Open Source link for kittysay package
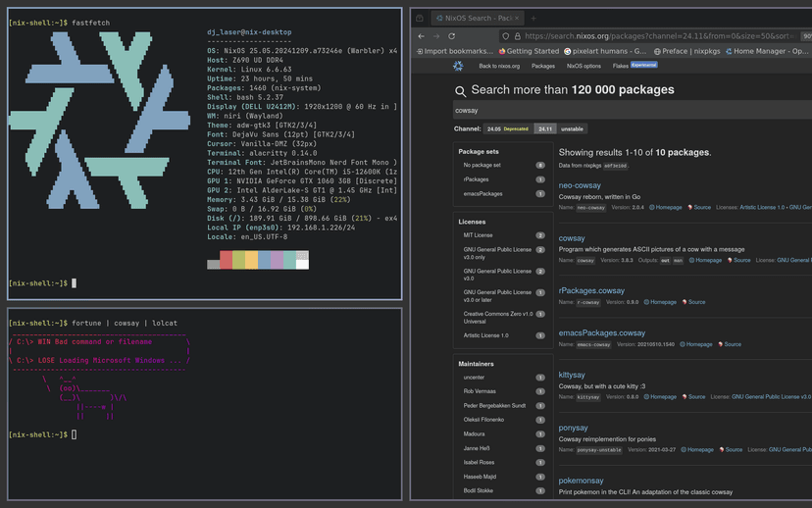Image resolution: width=812 pixels, height=508 pixels. [696, 396]
